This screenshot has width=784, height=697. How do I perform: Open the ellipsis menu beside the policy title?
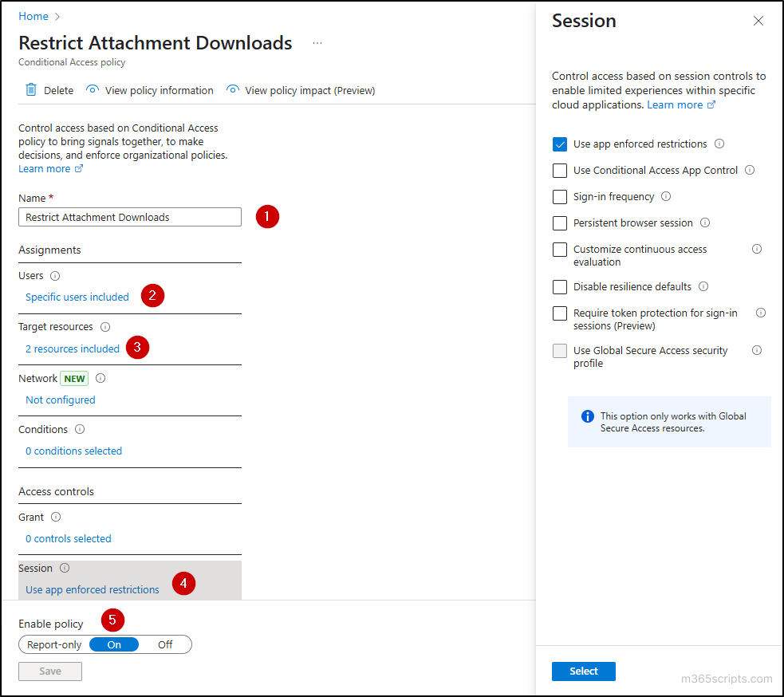point(317,42)
